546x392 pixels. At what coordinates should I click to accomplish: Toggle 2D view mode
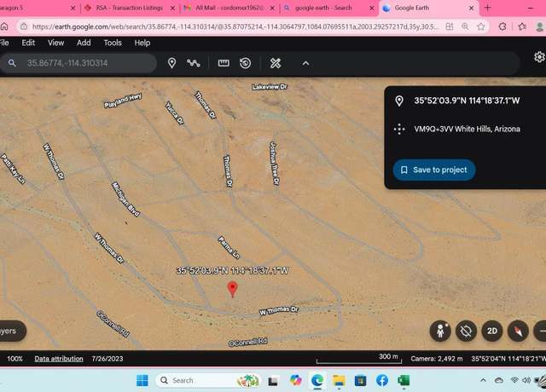tap(492, 331)
